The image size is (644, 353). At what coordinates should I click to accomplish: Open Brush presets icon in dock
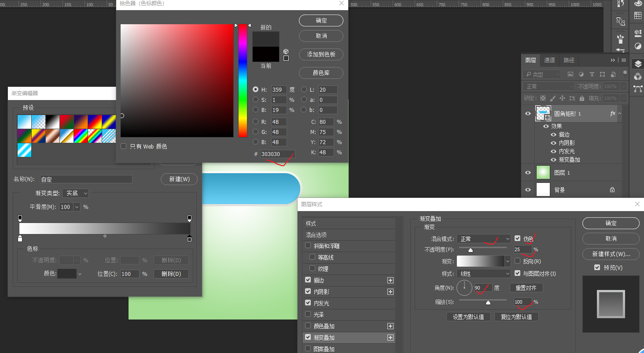621,39
